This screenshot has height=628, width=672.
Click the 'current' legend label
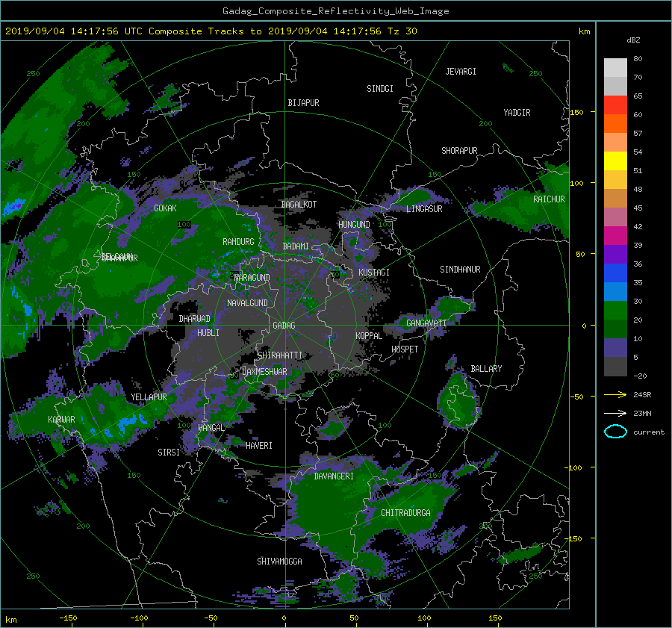pos(649,432)
